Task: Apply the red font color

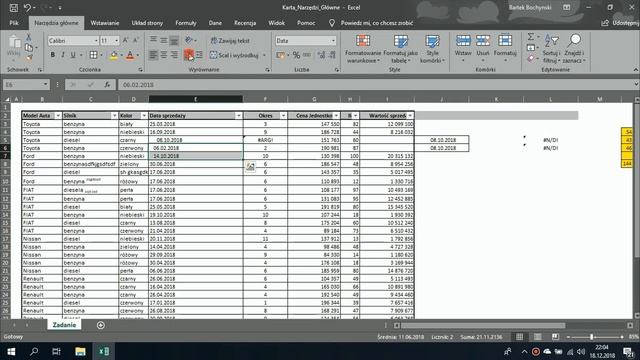Action: 130,55
